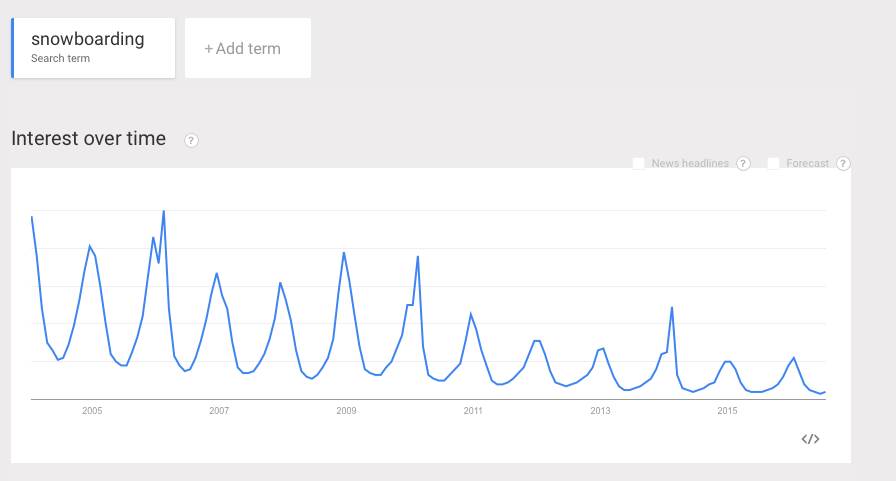
Task: Click the blue color bar beside snowboarding
Action: 13,48
